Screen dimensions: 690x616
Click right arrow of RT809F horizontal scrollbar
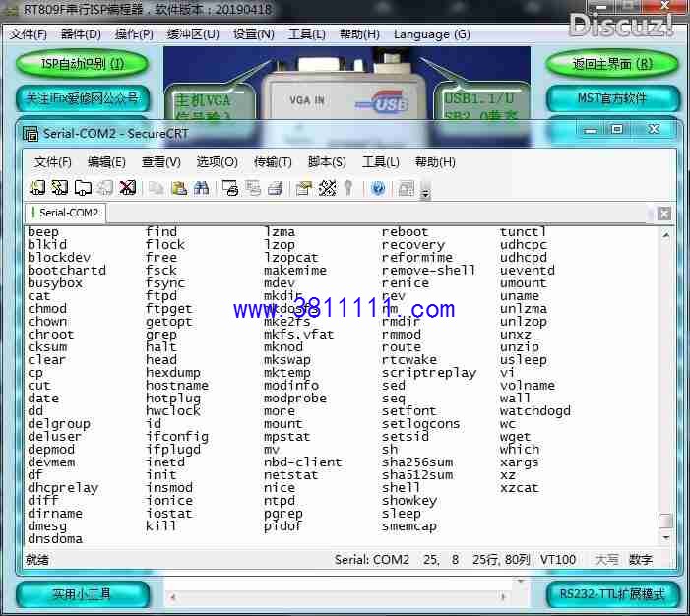pyautogui.click(x=503, y=597)
